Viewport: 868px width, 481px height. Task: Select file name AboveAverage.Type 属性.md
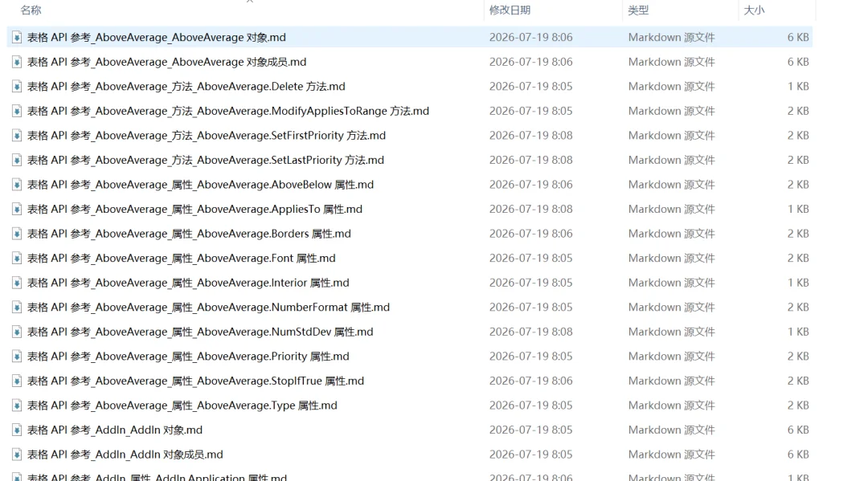tap(182, 406)
